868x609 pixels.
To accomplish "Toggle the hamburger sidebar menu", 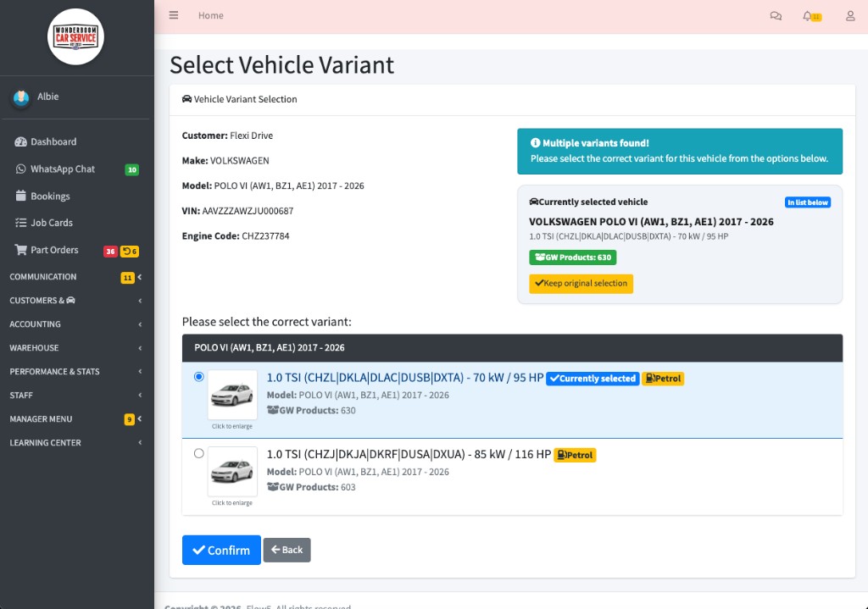I will click(x=173, y=15).
